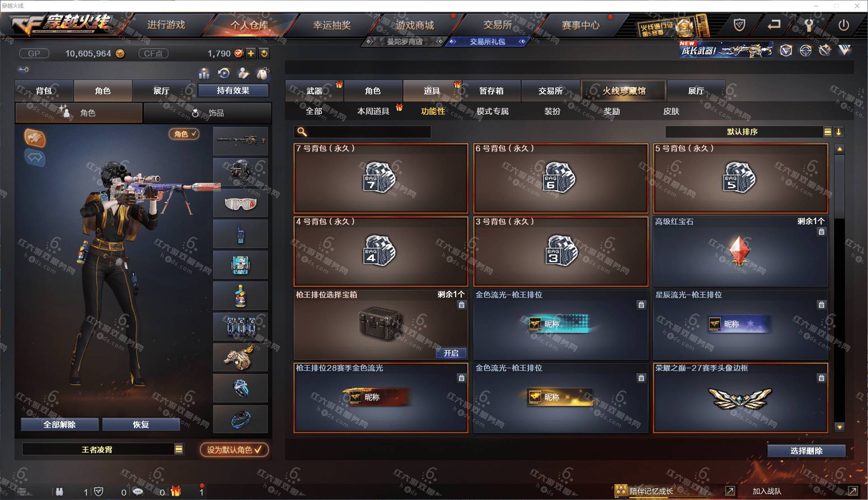This screenshot has height=500, width=868.
Task: Open the 游戏商城 menu
Action: pyautogui.click(x=415, y=25)
